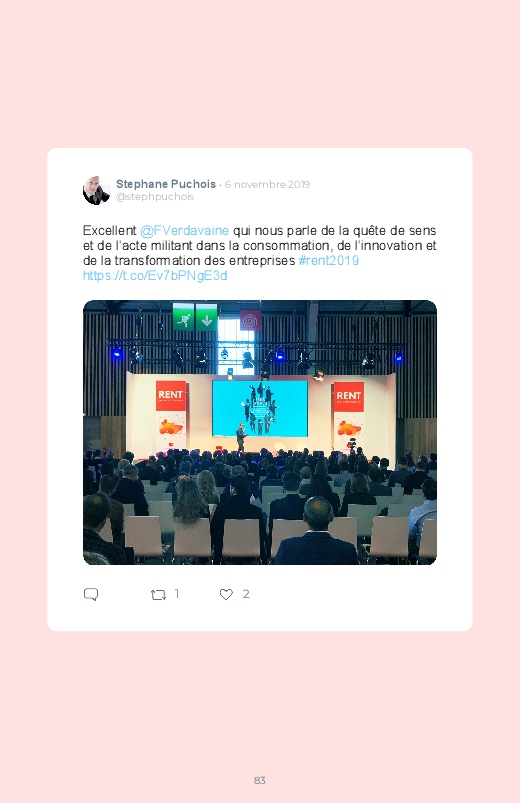The width and height of the screenshot is (520, 803).
Task: Click the blue projection screen on stage
Action: point(260,409)
